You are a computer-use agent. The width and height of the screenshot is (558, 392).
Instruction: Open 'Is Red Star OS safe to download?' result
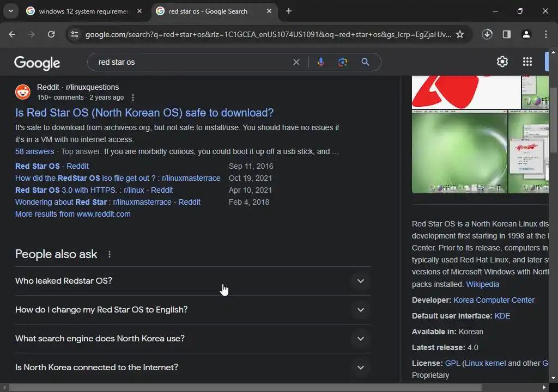144,113
